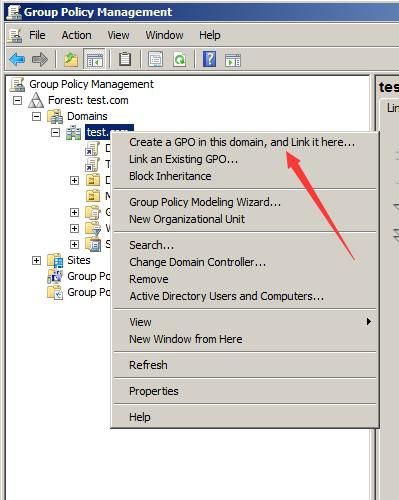Click the domain icon beside highlighted test.com

[x=73, y=133]
